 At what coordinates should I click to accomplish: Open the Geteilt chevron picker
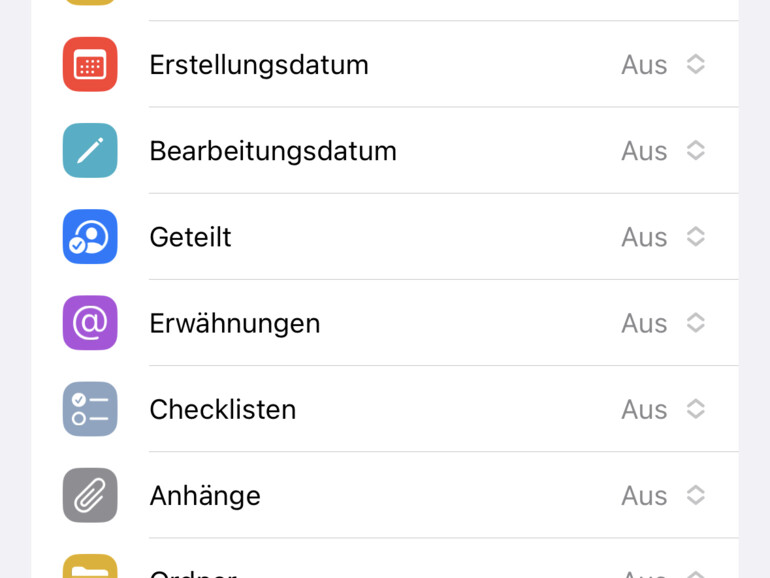pyautogui.click(x=696, y=237)
